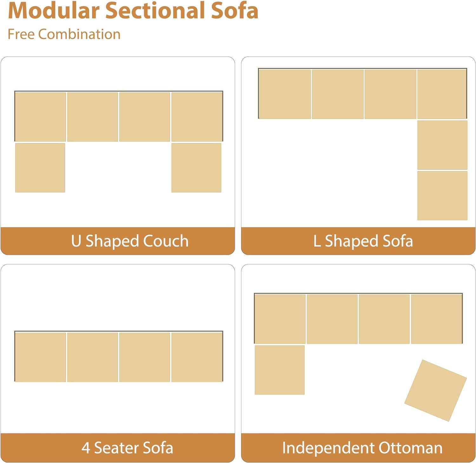The image size is (476, 463).
Task: Select the leftmost seat of the 4 Seater Sofa
Action: tap(41, 357)
